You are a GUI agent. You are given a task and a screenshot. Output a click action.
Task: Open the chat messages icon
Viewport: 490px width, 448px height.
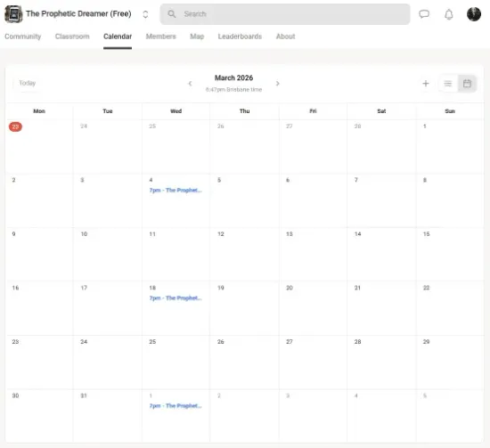(x=424, y=14)
